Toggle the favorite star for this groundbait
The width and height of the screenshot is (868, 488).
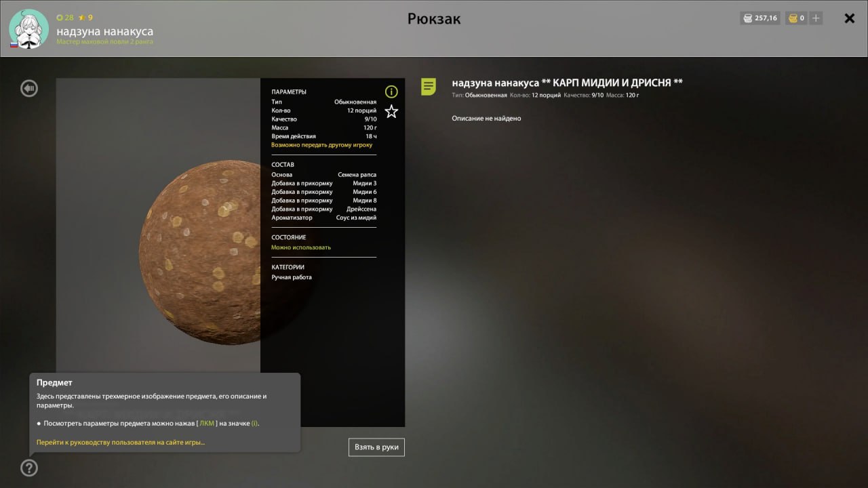coord(391,112)
